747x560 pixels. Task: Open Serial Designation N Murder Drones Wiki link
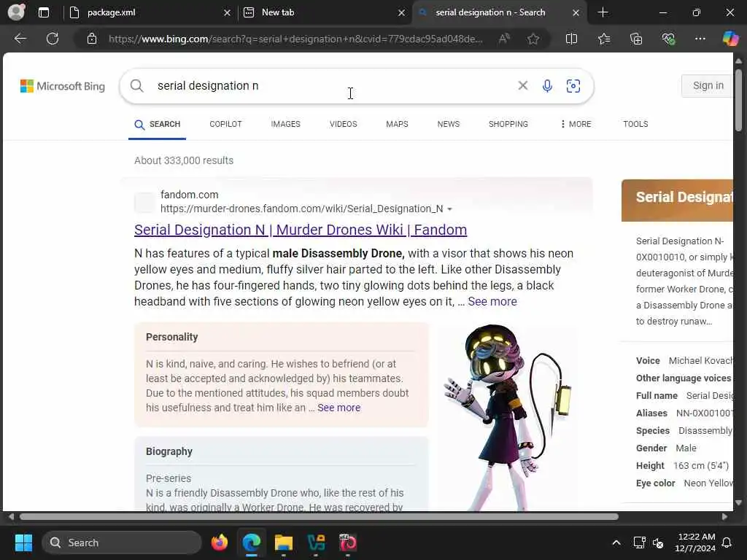(300, 230)
